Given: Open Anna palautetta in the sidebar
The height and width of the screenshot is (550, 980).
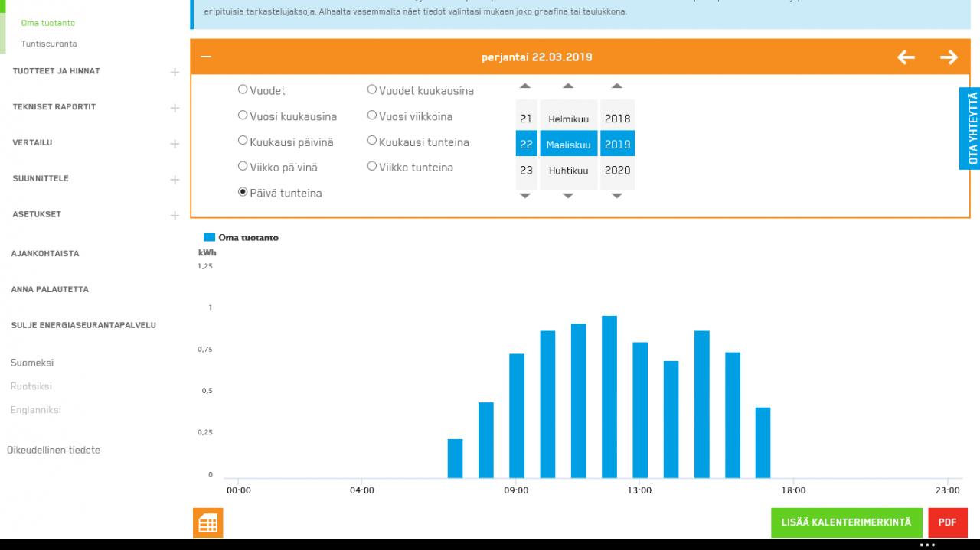Looking at the screenshot, I should tap(50, 289).
